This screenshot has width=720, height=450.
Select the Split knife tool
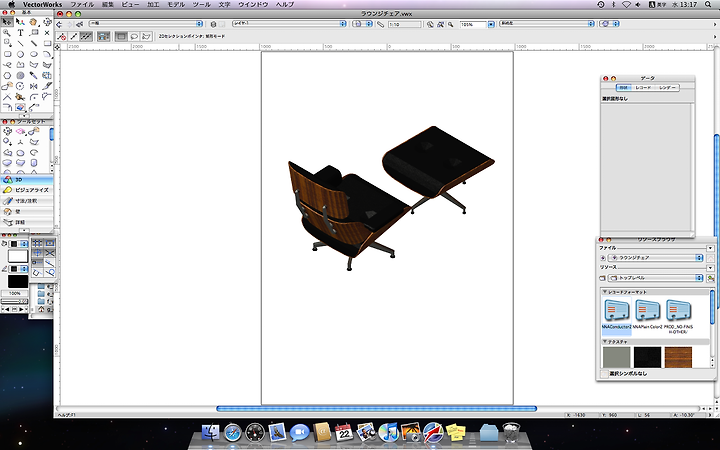[x=47, y=86]
